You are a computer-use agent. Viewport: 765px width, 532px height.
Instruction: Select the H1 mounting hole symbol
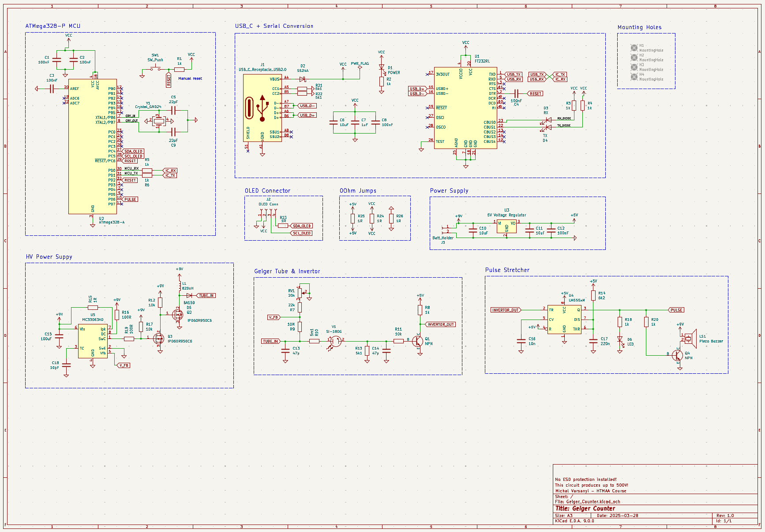[x=634, y=48]
